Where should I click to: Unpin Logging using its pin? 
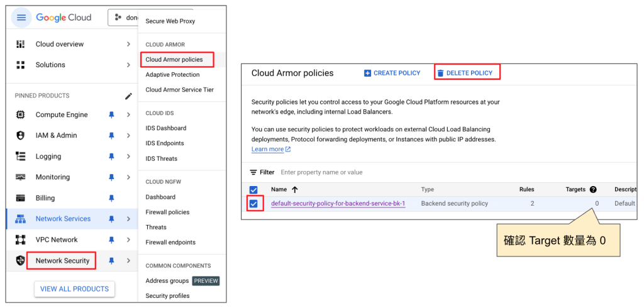click(111, 157)
